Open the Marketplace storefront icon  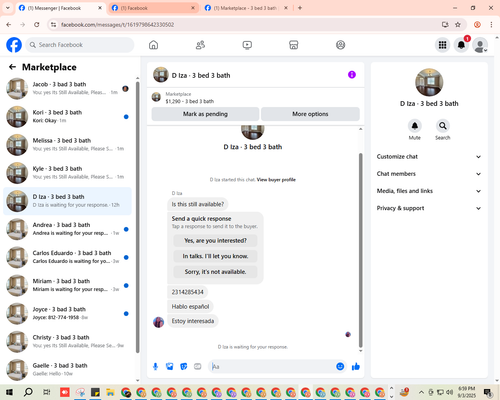293,45
